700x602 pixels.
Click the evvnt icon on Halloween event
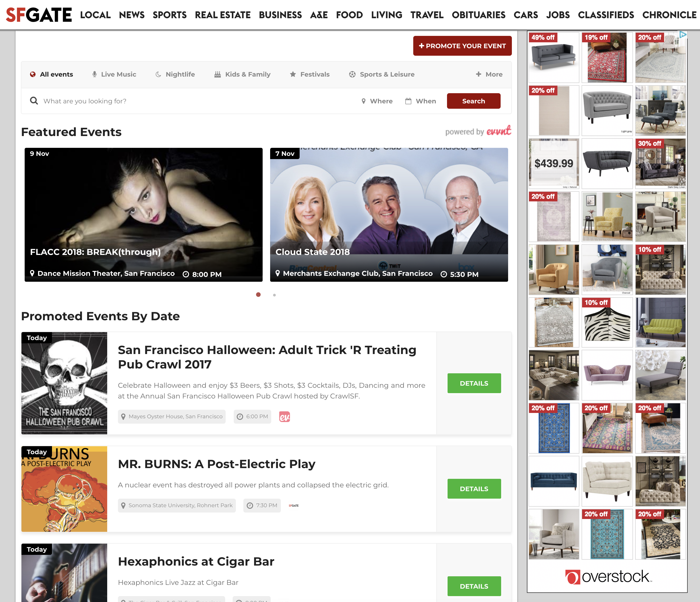pos(284,417)
